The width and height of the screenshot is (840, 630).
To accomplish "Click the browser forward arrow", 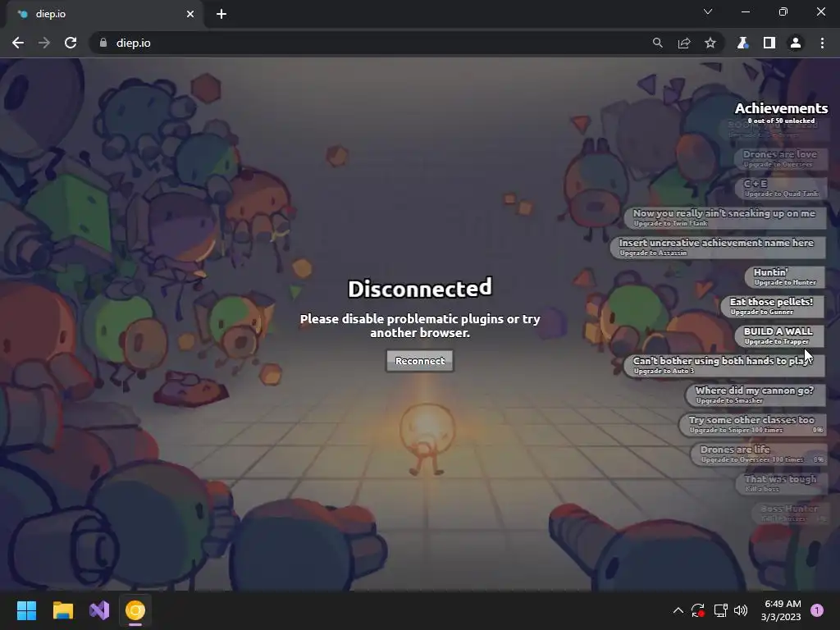I will (x=44, y=43).
